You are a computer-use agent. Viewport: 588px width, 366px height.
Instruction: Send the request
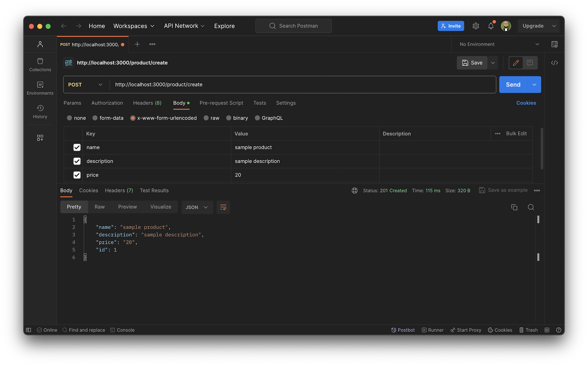click(x=513, y=84)
